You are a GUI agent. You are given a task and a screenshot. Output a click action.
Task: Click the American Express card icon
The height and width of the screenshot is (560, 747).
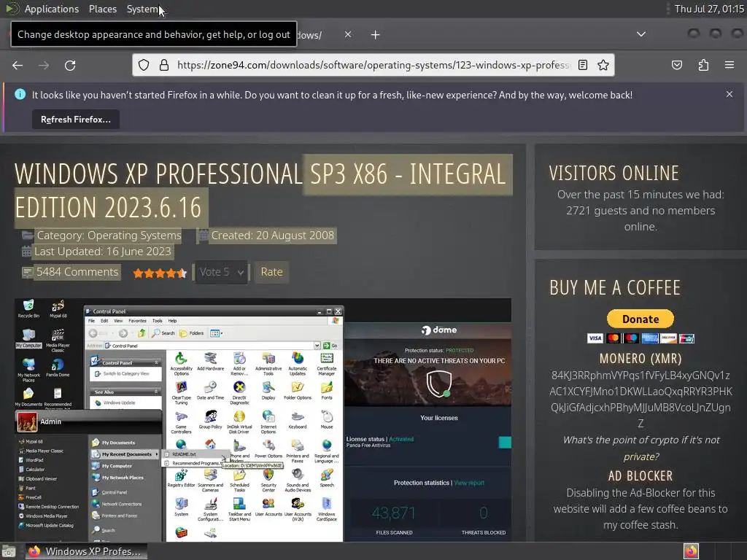pyautogui.click(x=650, y=338)
